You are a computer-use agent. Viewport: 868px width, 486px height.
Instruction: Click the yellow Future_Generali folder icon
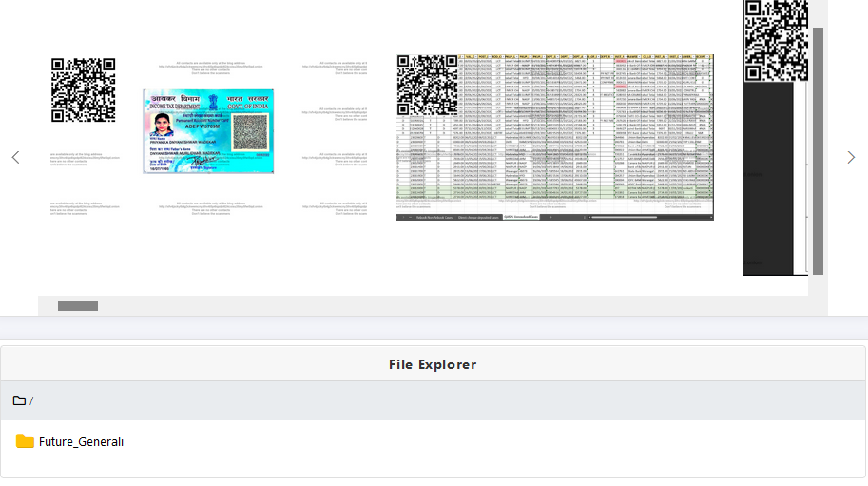tap(25, 441)
